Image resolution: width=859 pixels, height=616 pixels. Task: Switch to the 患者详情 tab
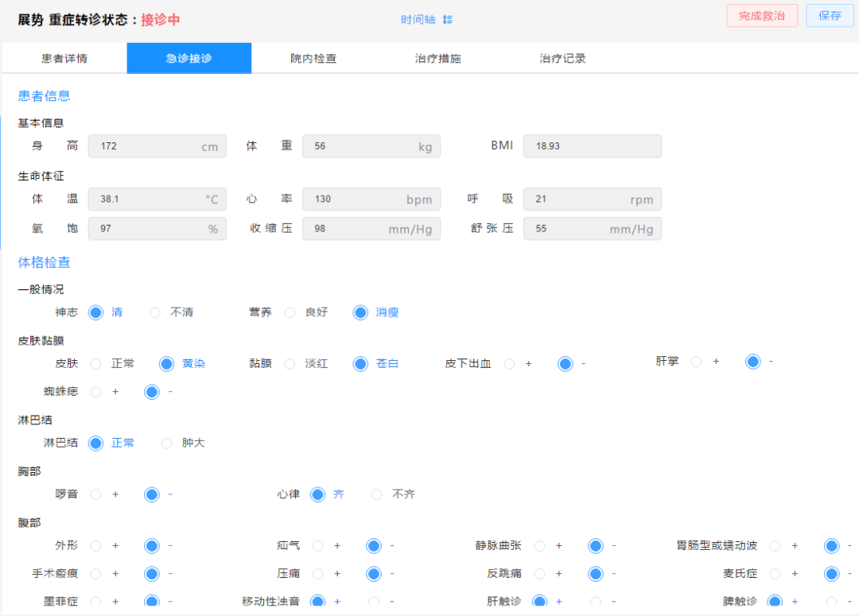(64, 59)
